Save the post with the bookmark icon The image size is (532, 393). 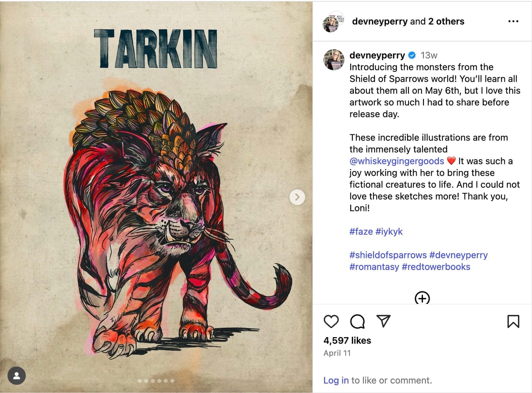coord(513,321)
